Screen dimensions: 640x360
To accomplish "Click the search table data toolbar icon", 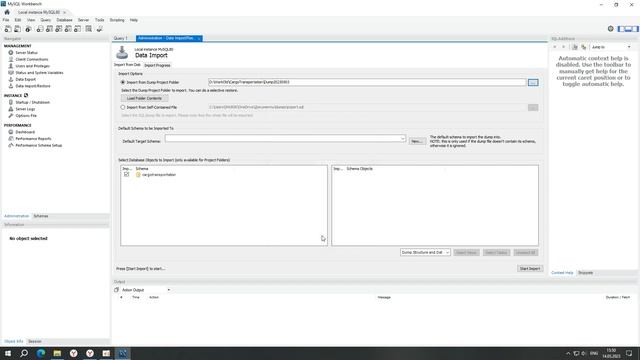I will 89,29.
